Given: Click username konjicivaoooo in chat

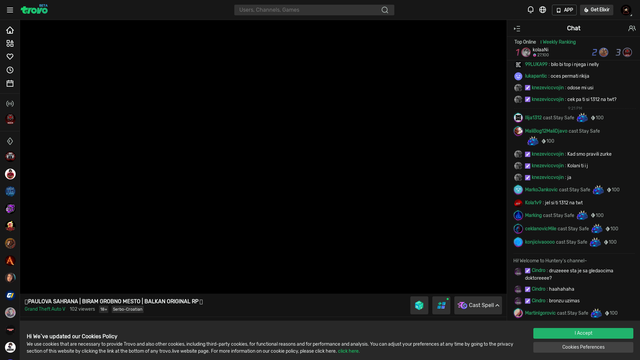Looking at the screenshot, I should 540,242.
